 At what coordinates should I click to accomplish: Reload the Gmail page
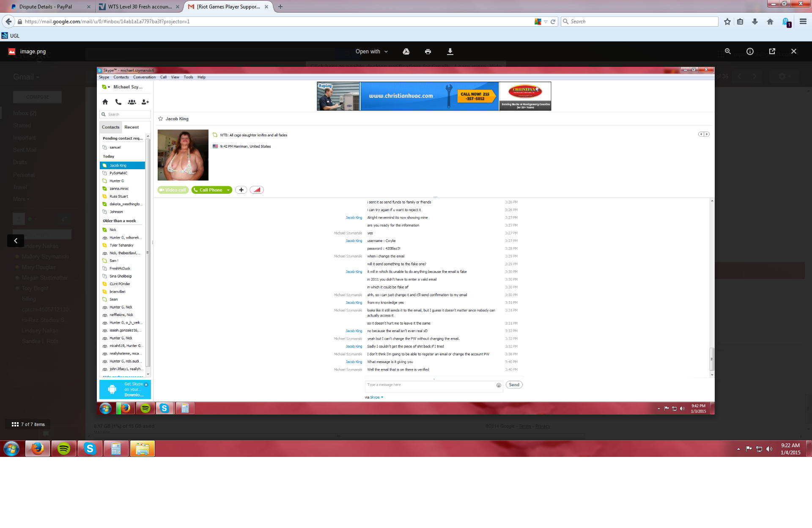[553, 22]
